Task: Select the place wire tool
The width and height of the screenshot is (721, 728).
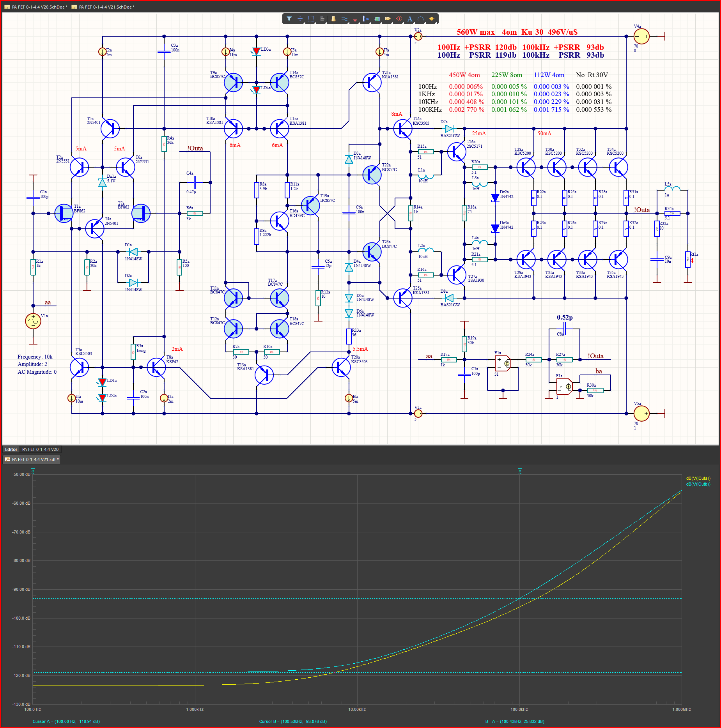Action: [344, 19]
